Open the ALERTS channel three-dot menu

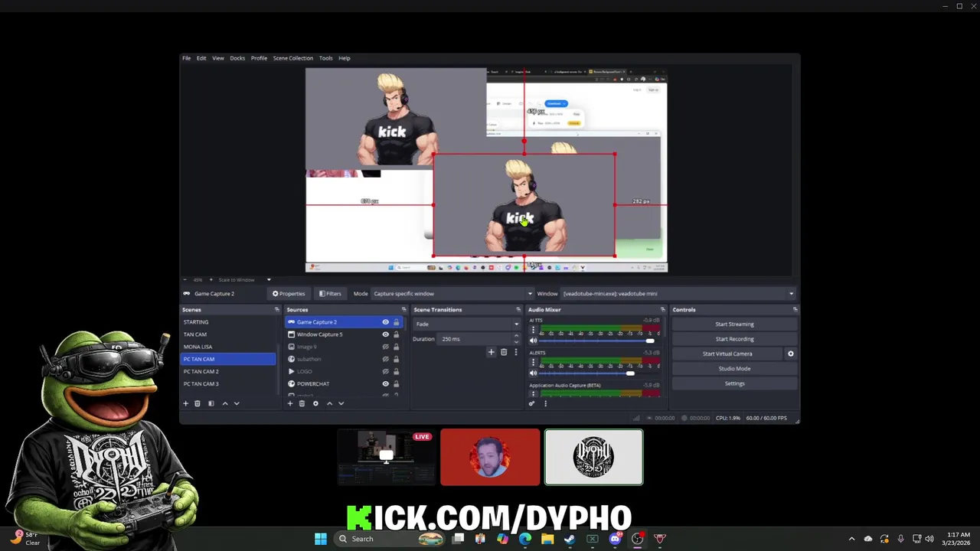(x=533, y=362)
